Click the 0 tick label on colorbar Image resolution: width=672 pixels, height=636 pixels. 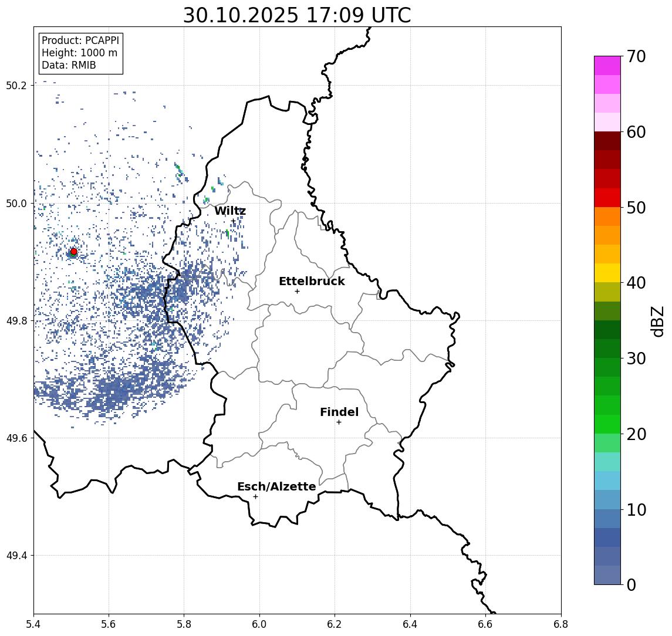coord(632,584)
